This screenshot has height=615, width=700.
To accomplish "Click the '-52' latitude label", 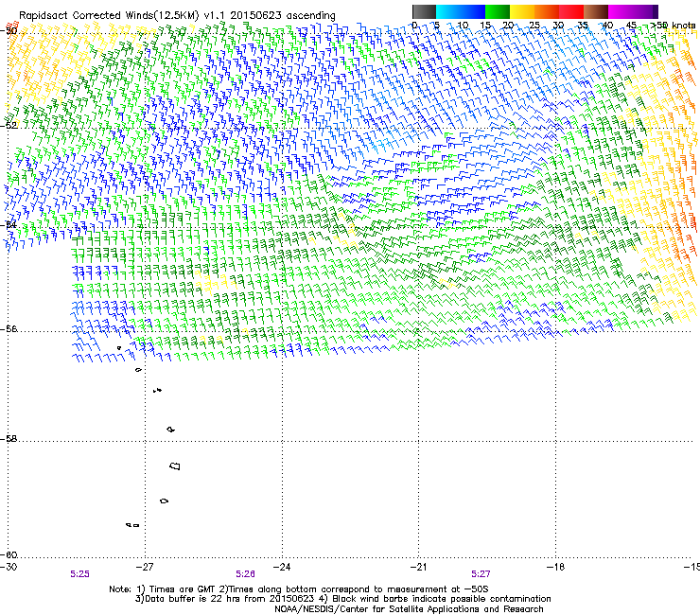I will coord(9,125).
